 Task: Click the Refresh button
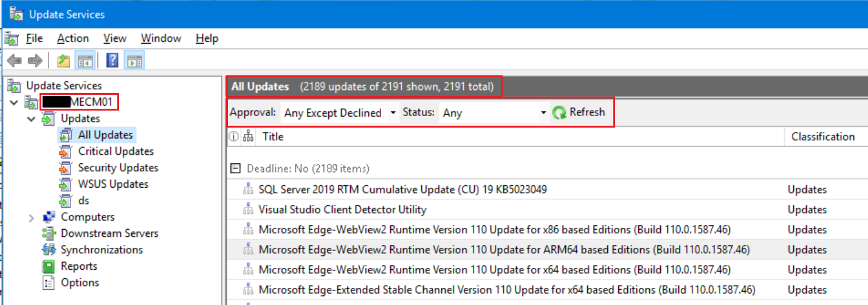(579, 112)
